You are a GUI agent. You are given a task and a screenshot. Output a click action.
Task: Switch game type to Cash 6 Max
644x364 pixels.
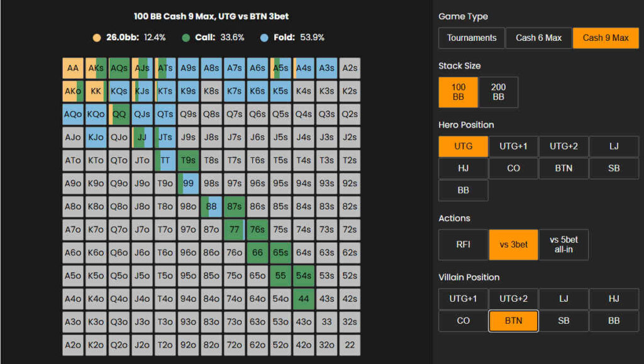pyautogui.click(x=538, y=38)
